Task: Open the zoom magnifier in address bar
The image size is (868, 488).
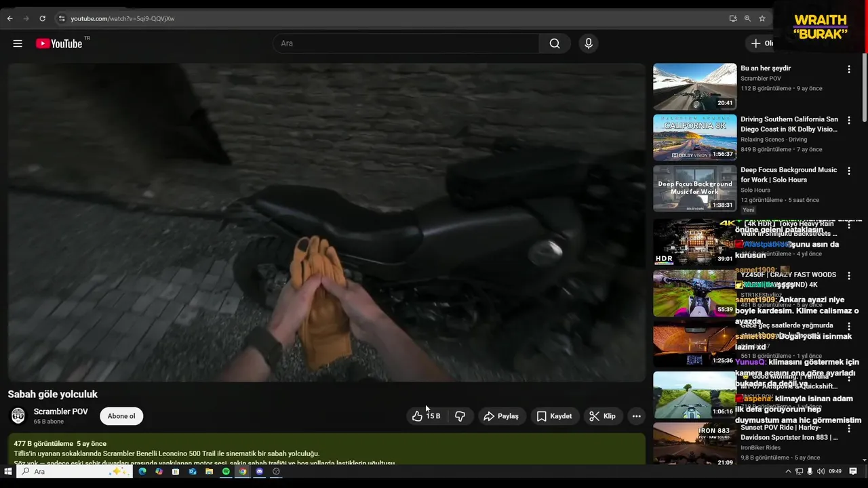Action: (x=747, y=18)
